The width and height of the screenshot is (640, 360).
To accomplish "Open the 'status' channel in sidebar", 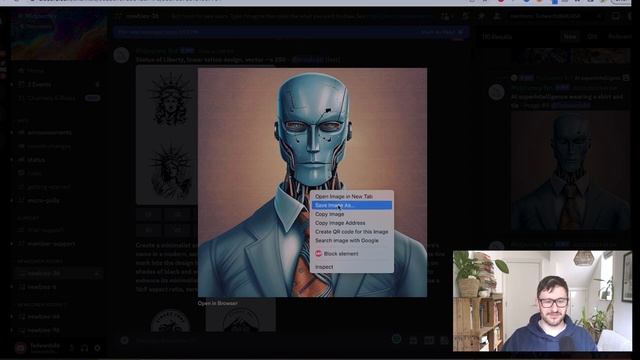I will click(x=37, y=160).
